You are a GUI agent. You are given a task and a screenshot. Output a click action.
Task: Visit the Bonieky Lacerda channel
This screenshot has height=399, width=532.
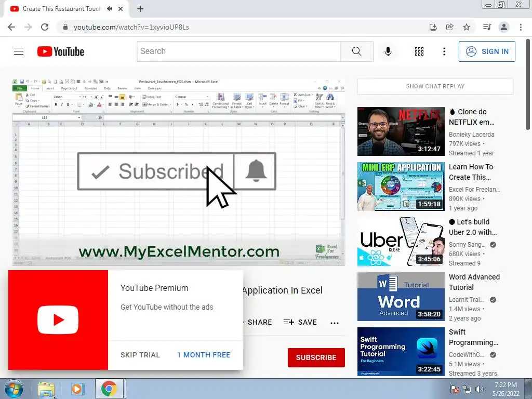(x=471, y=135)
